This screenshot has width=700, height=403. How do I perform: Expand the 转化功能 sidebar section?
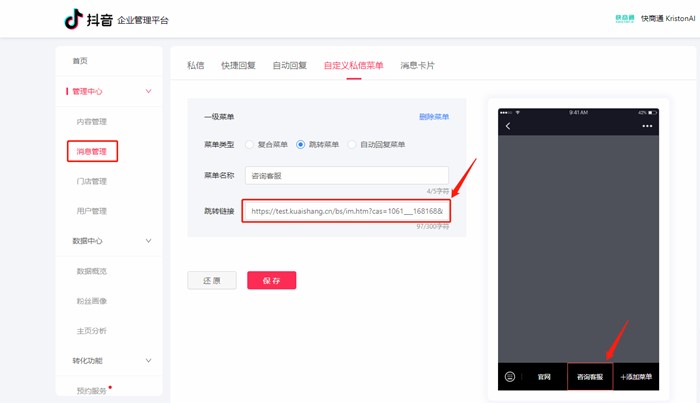[149, 360]
